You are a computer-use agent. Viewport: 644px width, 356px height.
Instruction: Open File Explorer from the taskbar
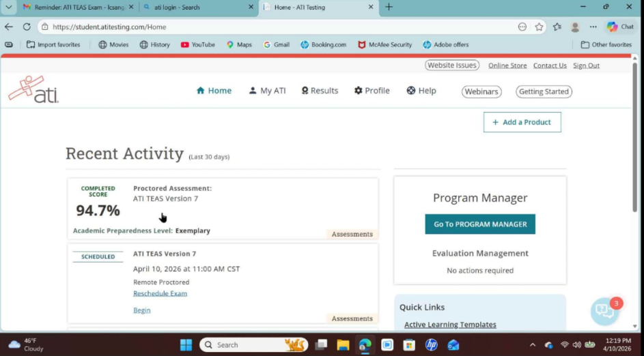click(343, 345)
